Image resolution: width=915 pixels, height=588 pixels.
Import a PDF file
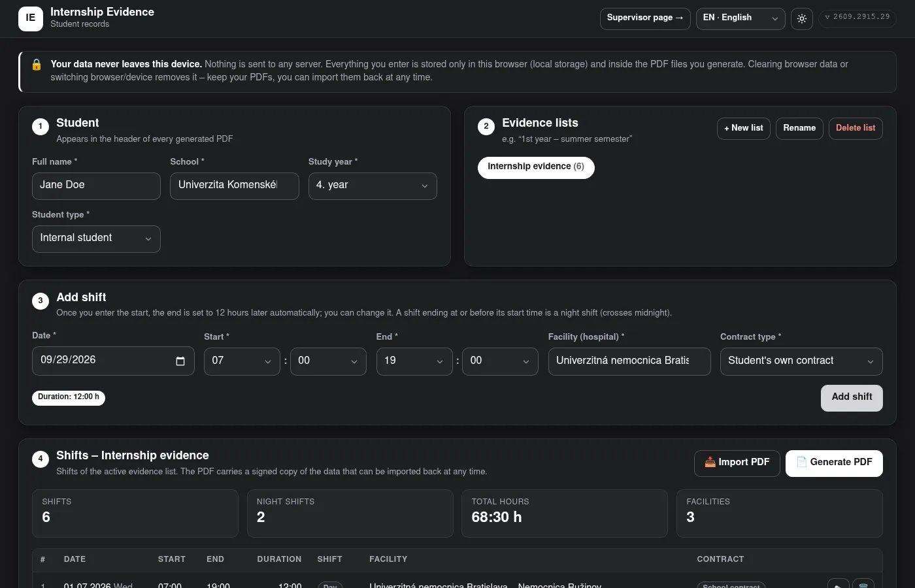737,463
